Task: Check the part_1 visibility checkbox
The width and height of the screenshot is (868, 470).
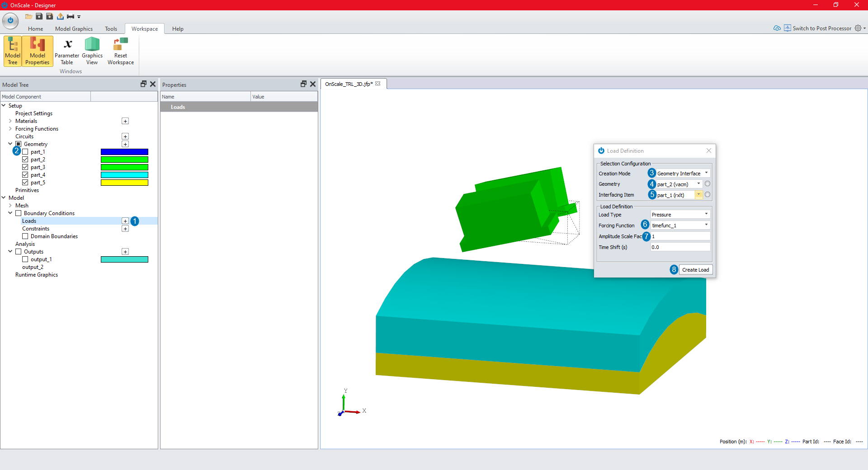Action: click(25, 152)
